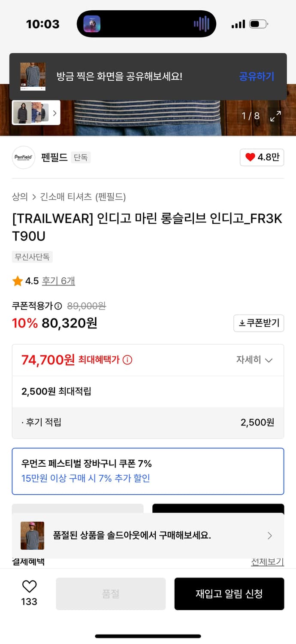The image size is (296, 644).
Task: Tap the Penfield brand logo
Action: click(24, 158)
